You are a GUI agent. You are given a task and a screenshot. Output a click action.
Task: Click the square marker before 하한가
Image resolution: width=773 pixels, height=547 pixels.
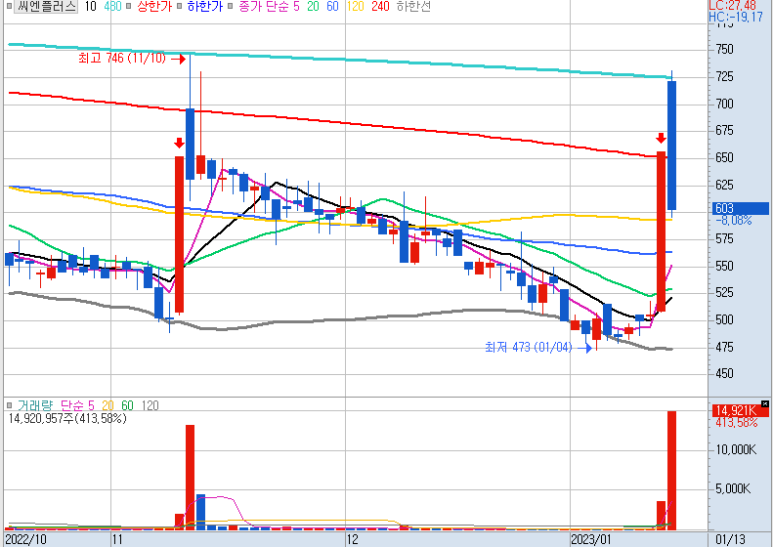coord(179,6)
